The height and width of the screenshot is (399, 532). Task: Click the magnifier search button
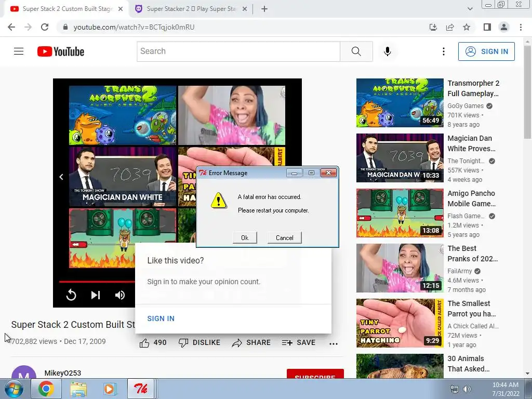tap(356, 51)
